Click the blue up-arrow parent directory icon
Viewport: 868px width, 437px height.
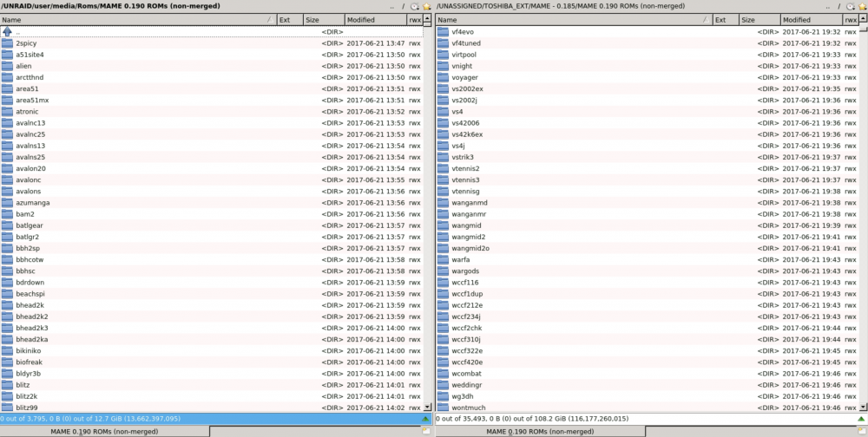(x=7, y=31)
